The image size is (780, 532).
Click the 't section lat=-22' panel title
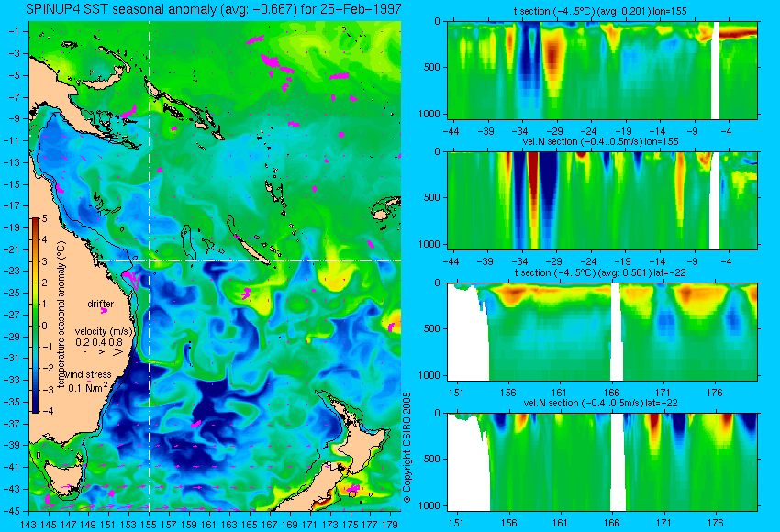tap(600, 272)
